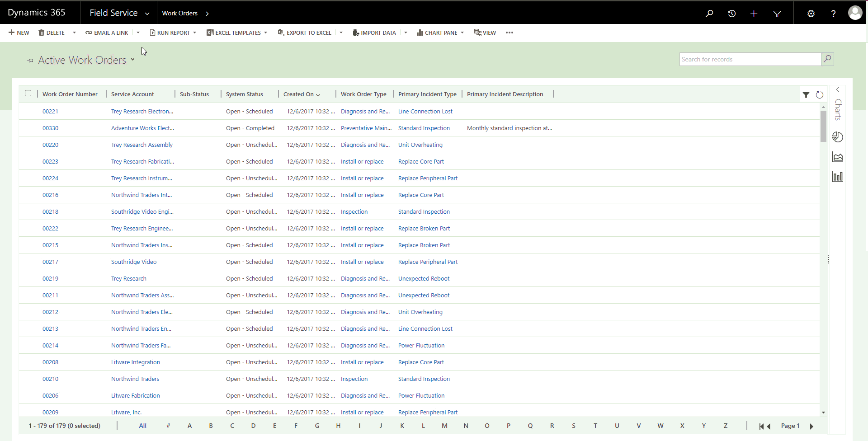Open the Email a Link dropdown arrow
This screenshot has width=868, height=441.
(x=138, y=33)
